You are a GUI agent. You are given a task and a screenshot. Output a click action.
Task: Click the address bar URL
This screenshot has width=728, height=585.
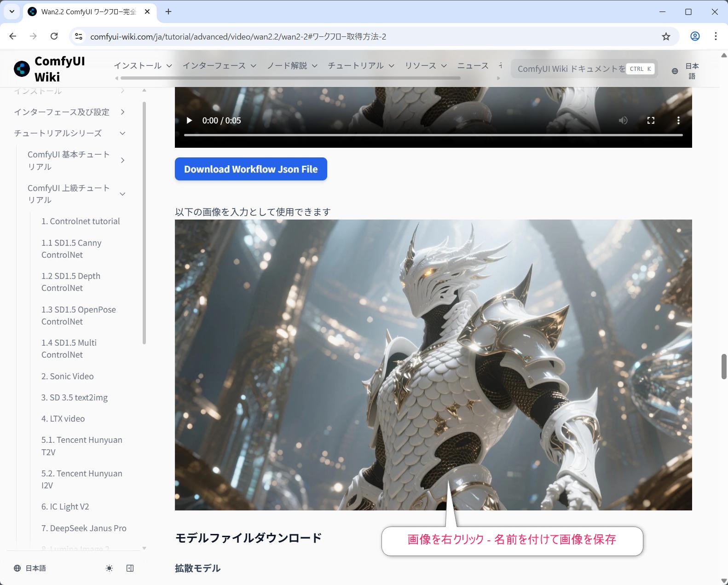point(238,36)
